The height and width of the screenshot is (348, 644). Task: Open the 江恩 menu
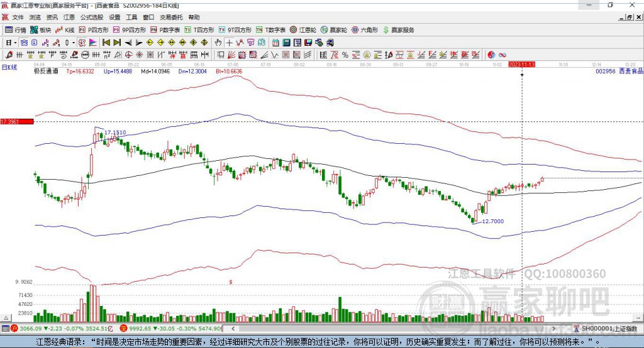click(69, 17)
